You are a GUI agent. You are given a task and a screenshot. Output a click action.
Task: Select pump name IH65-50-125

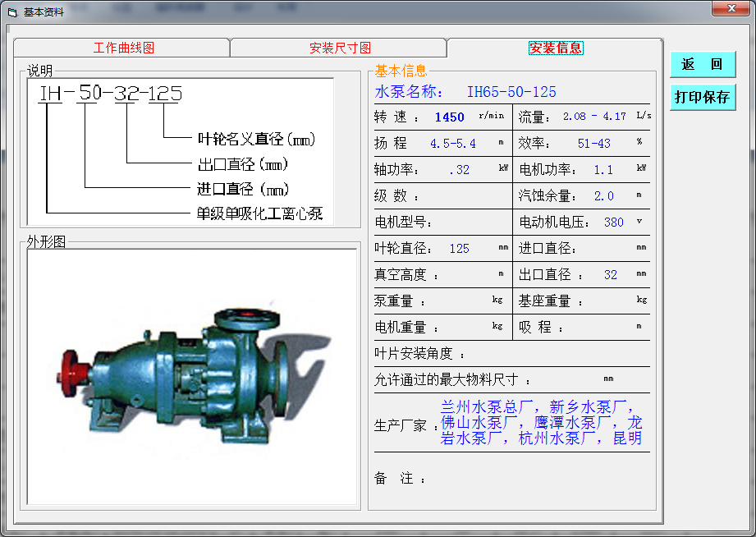(511, 92)
